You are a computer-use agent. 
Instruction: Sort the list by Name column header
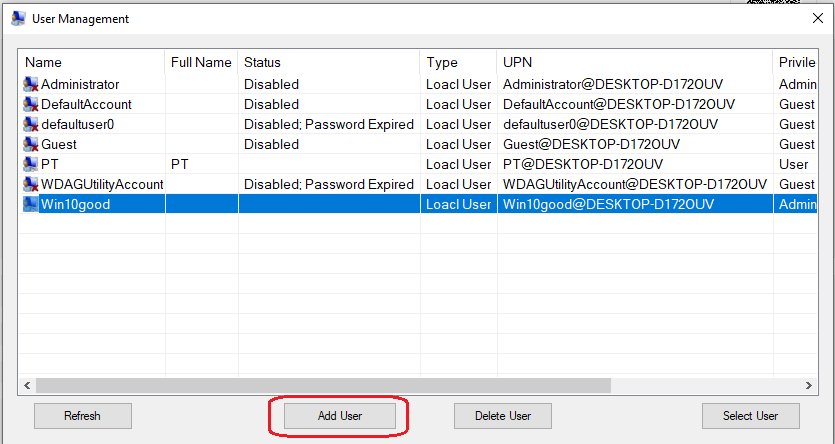(x=91, y=62)
